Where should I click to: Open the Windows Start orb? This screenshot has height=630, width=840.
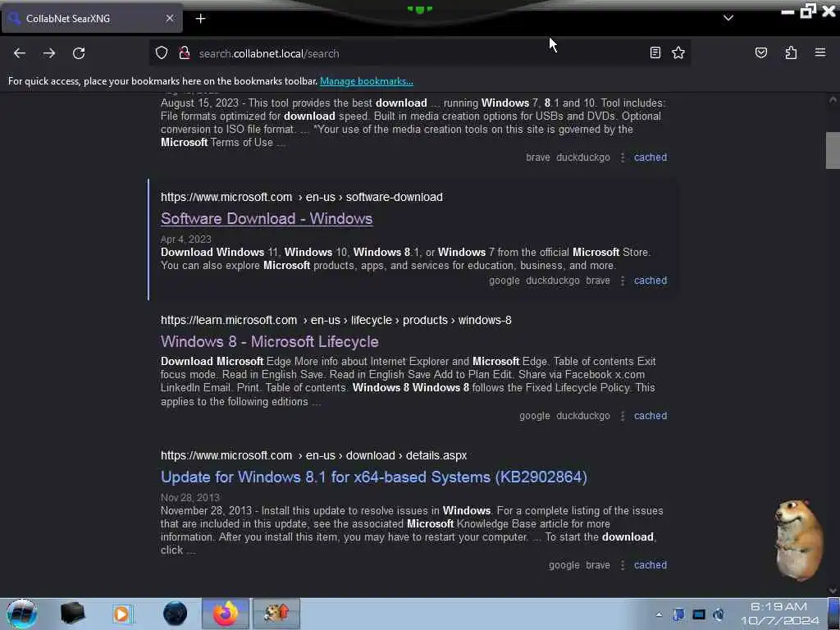[x=22, y=614]
